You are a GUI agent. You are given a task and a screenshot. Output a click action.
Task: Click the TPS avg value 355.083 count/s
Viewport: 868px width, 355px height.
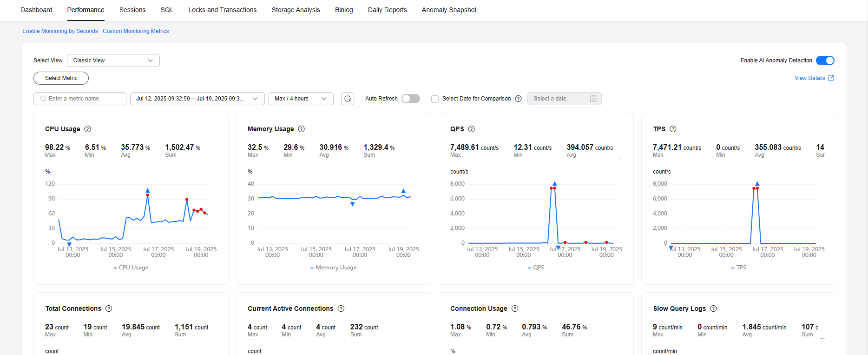pos(778,147)
